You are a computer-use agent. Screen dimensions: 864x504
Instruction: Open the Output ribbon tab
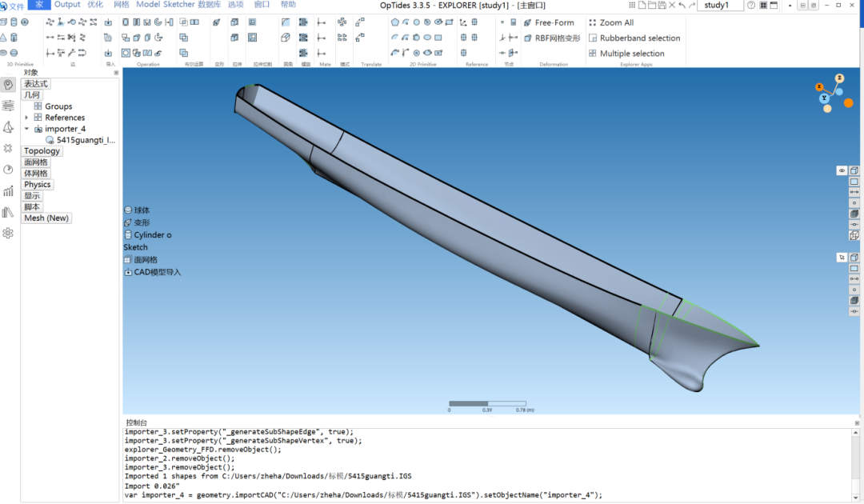click(x=67, y=5)
